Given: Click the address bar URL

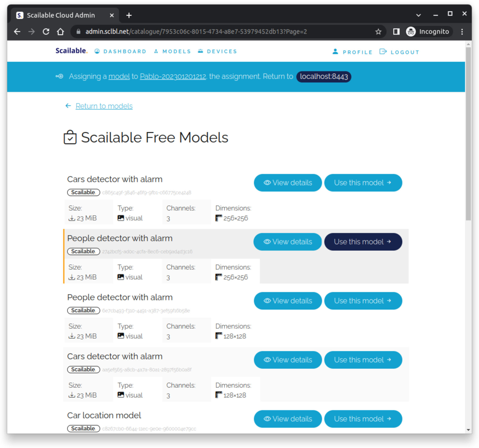Looking at the screenshot, I should 196,32.
